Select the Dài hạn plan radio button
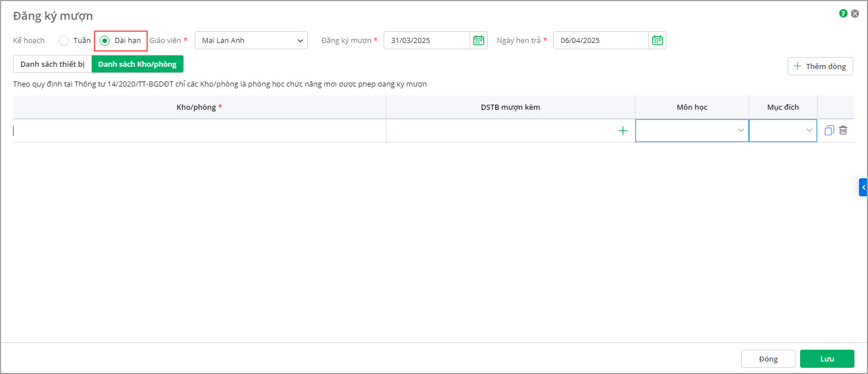 (x=105, y=41)
